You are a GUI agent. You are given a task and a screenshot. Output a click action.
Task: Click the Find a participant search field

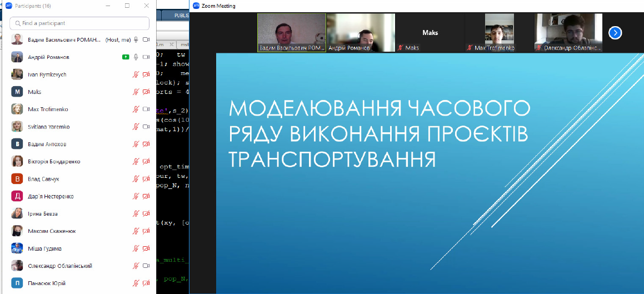79,23
